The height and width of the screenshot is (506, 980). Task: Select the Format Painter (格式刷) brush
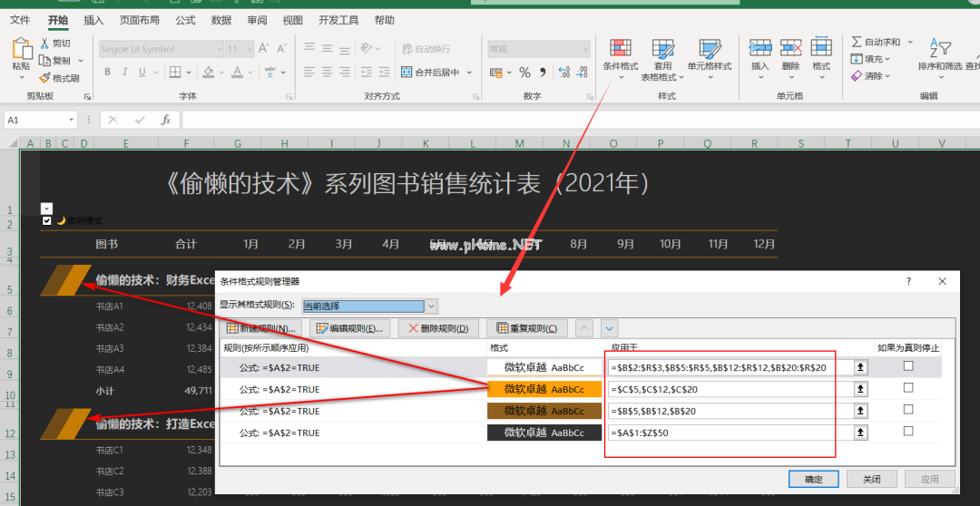click(x=44, y=78)
